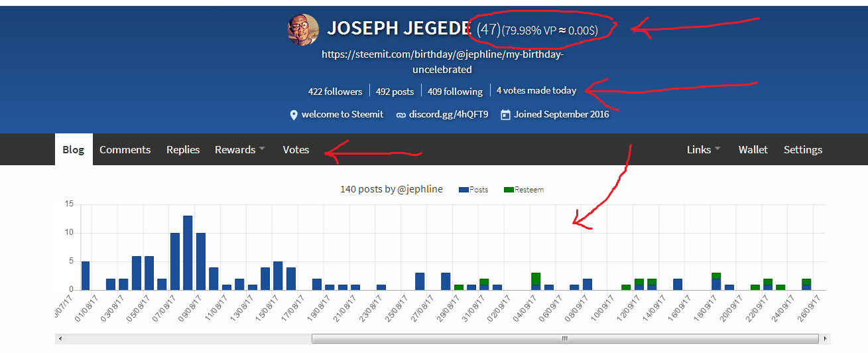Click the chain link icon beside discord.gg
The image size is (868, 353).
401,115
